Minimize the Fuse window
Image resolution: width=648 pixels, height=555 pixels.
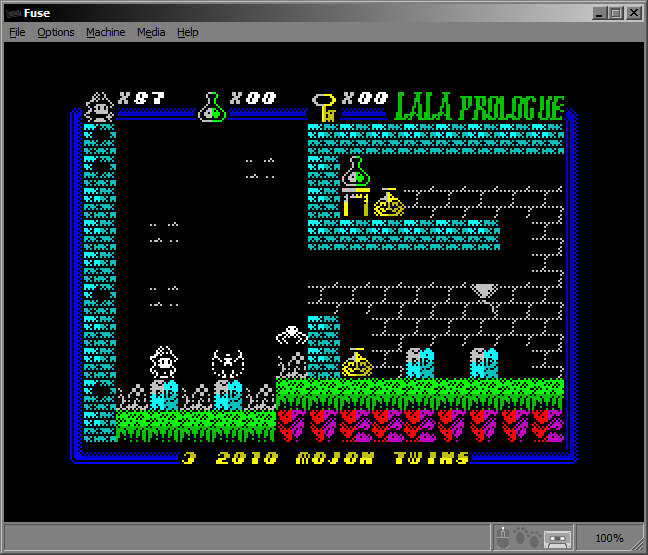(599, 13)
